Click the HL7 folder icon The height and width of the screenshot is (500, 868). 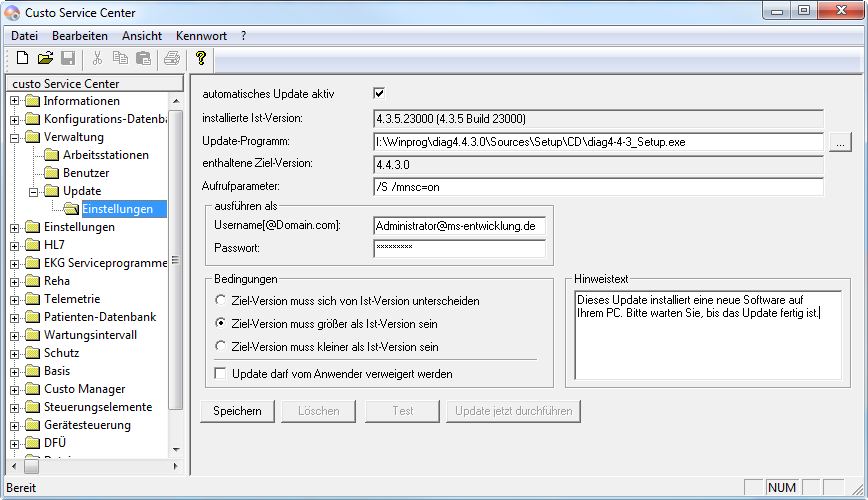click(x=33, y=245)
